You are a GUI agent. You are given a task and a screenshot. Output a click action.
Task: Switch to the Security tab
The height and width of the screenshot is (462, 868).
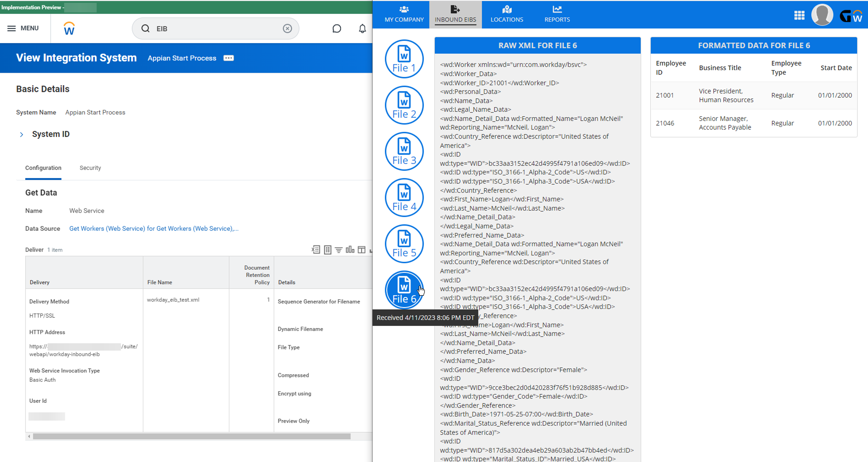tap(90, 168)
